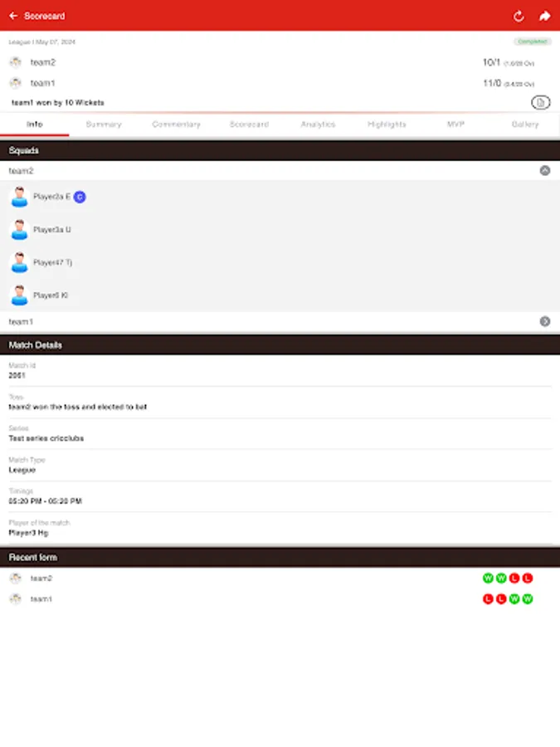Switch to the Summary tab

click(x=104, y=124)
